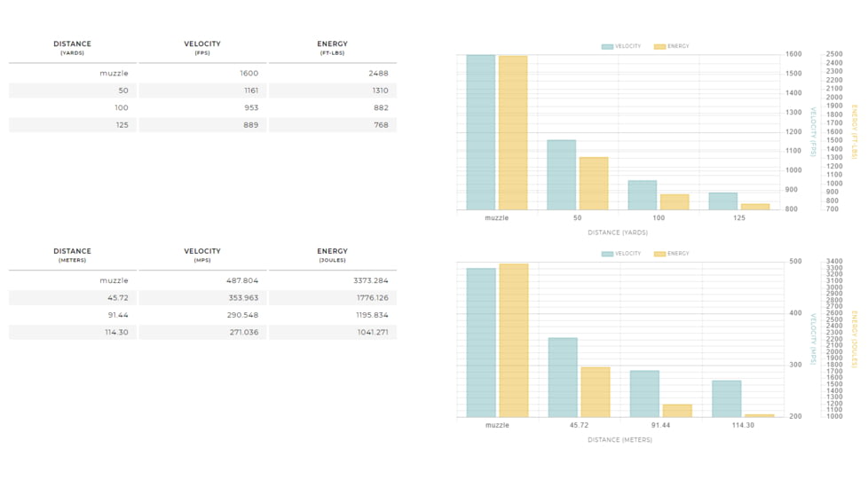Toggle the Velocity legend in the meters chart

(x=621, y=254)
